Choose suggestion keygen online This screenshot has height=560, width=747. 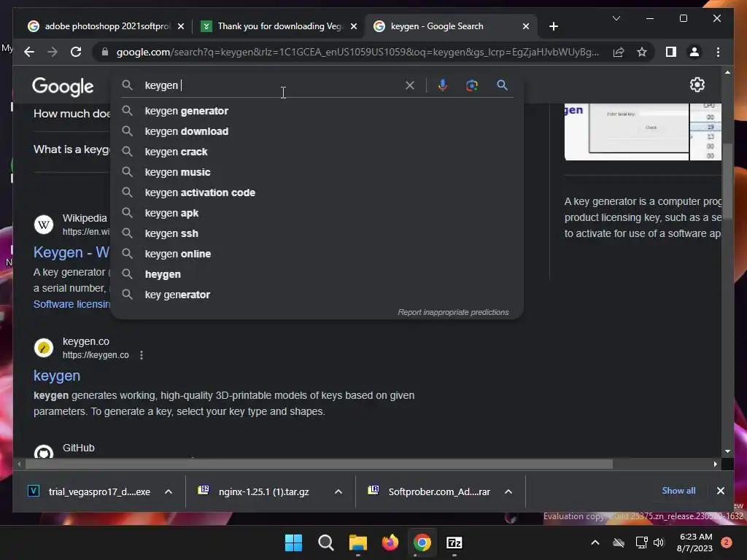pyautogui.click(x=317, y=254)
